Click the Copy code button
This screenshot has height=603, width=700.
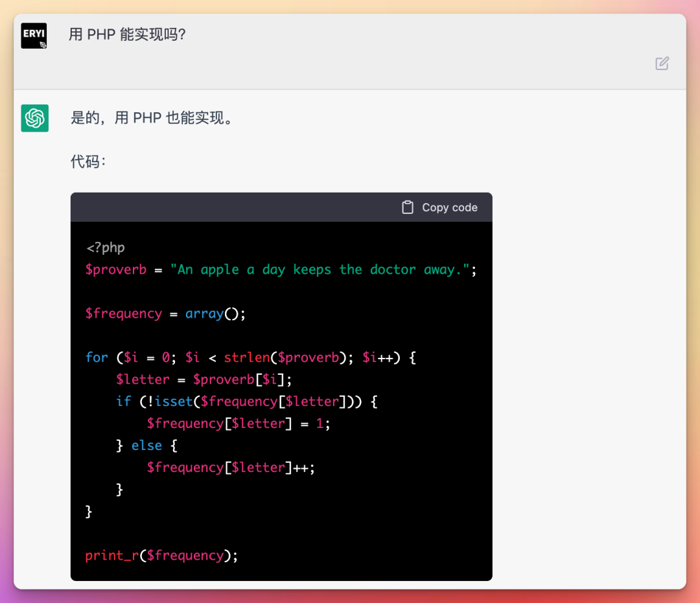click(x=439, y=207)
